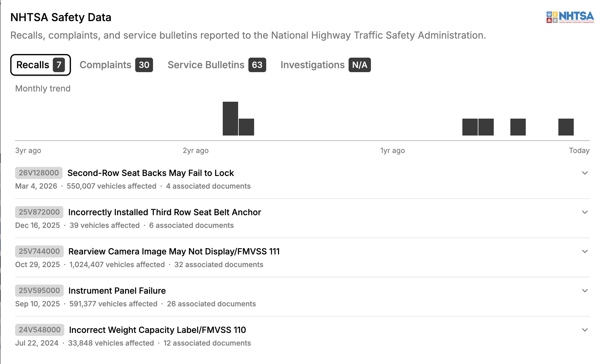Click '12 associated documents' text
The image size is (600, 364).
click(207, 343)
